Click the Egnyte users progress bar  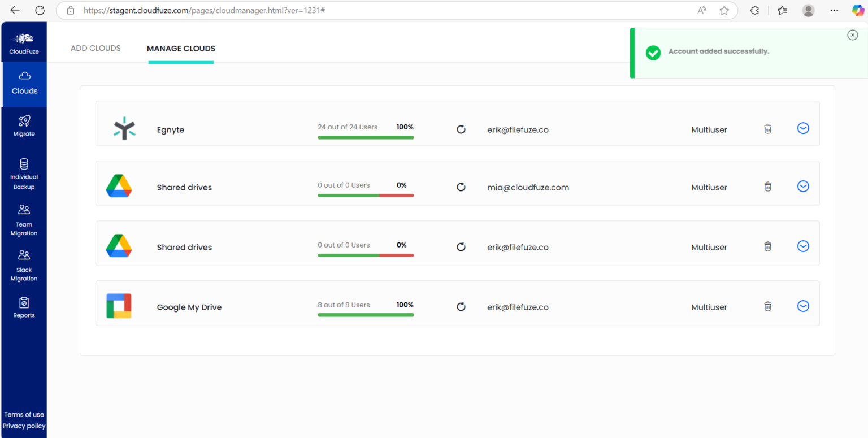pos(366,137)
